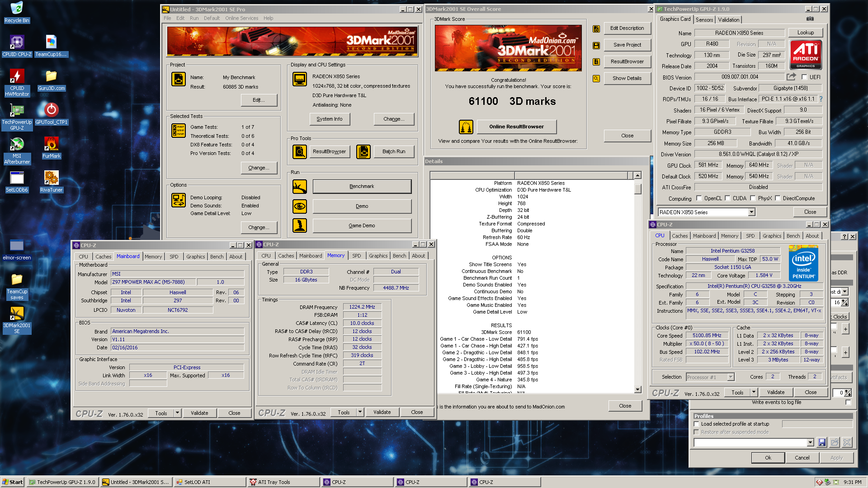Viewport: 868px width, 488px height.
Task: Toggle the PhysX checkbox in GPU-Z
Action: point(753,198)
